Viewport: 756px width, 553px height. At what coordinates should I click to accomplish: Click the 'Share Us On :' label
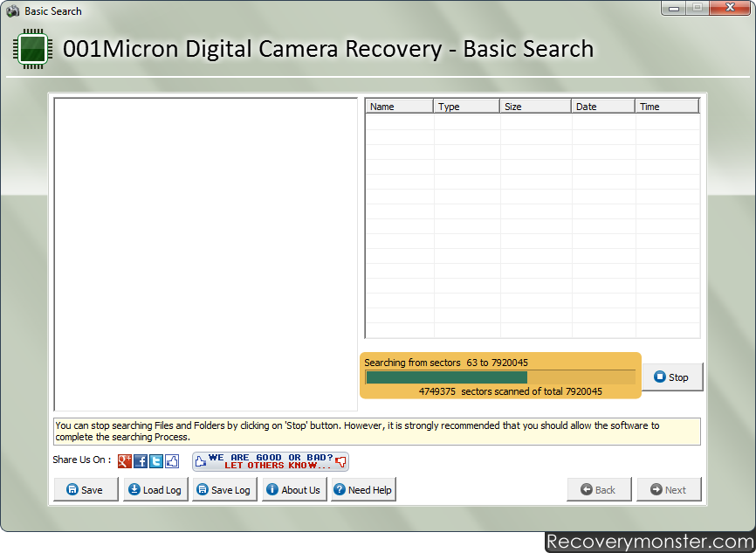pyautogui.click(x=82, y=460)
